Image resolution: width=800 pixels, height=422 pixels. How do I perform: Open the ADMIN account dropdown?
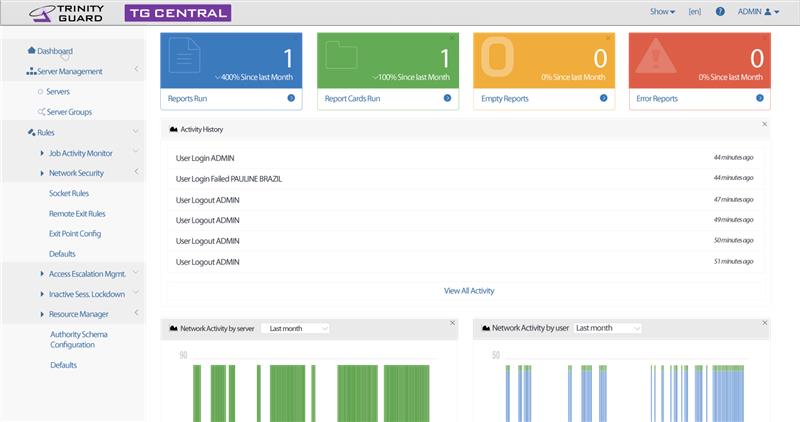click(x=758, y=11)
